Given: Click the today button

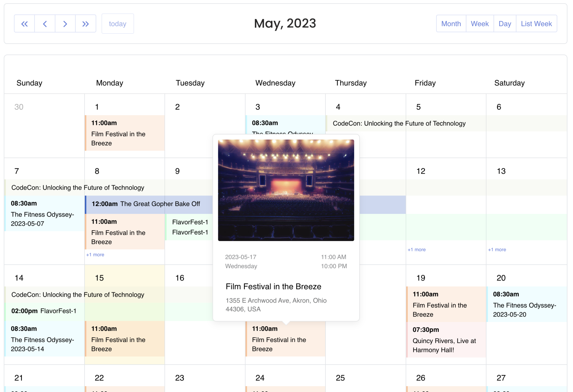Looking at the screenshot, I should pos(118,23).
